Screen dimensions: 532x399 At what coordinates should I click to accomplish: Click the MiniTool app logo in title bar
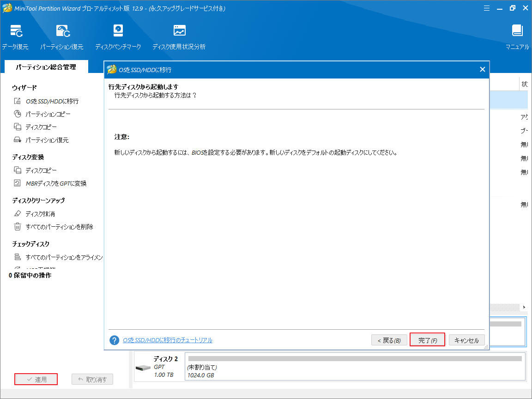click(7, 8)
